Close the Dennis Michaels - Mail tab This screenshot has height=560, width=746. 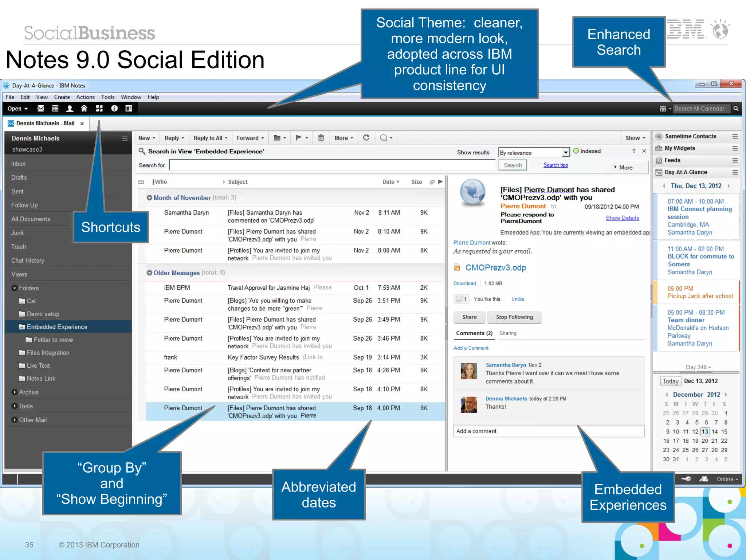pyautogui.click(x=82, y=124)
